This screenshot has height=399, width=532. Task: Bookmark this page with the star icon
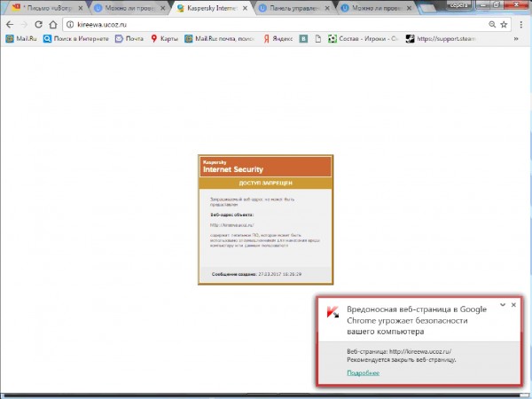(x=504, y=25)
